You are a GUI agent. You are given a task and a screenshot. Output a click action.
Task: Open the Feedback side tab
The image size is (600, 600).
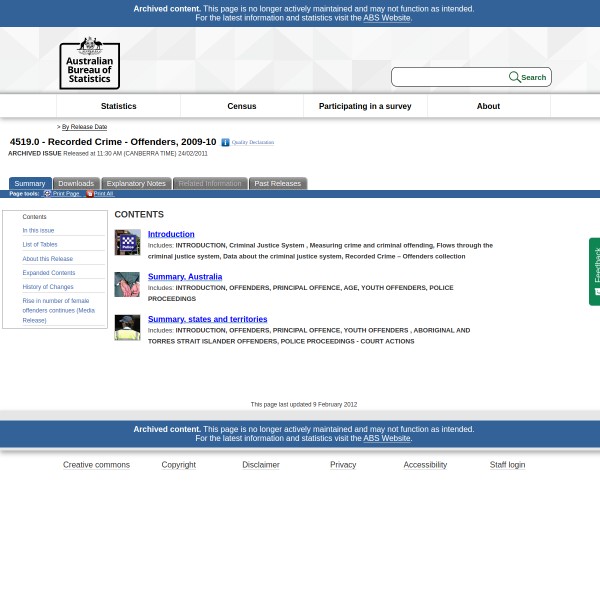(594, 271)
